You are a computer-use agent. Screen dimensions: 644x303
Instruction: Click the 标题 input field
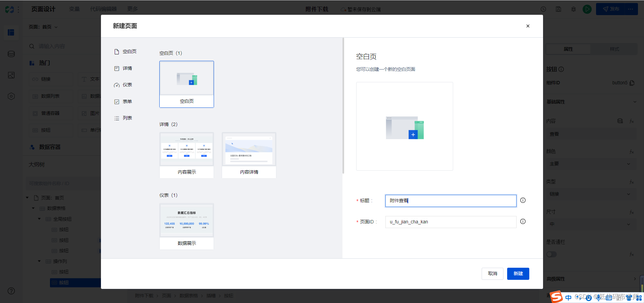451,201
